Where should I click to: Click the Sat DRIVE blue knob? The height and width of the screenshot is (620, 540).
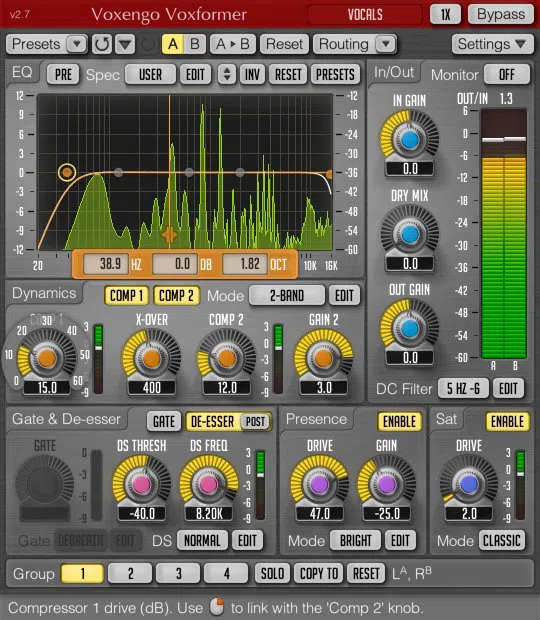click(x=469, y=484)
